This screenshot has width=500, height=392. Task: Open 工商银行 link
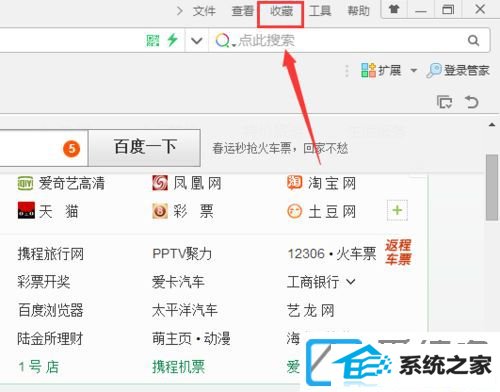(x=313, y=282)
